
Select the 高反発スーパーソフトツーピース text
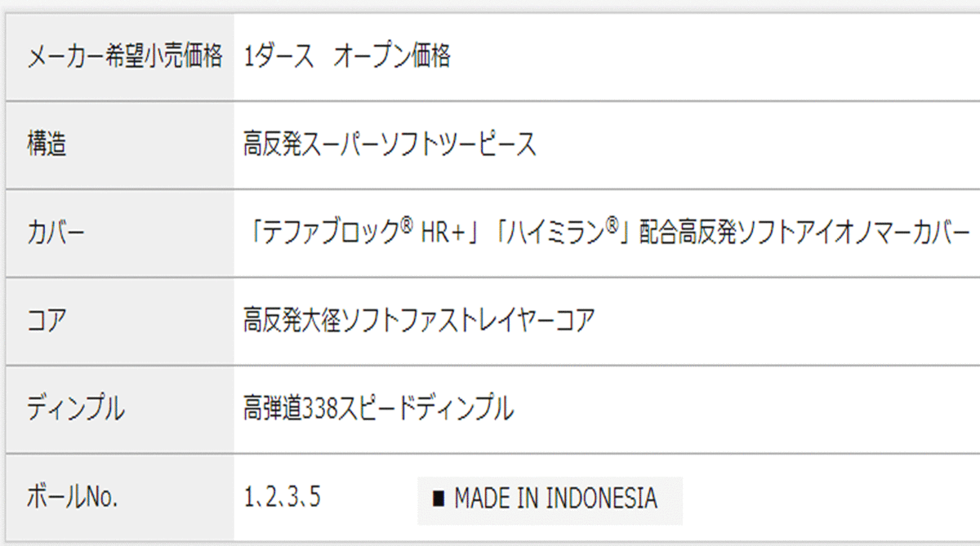point(390,145)
